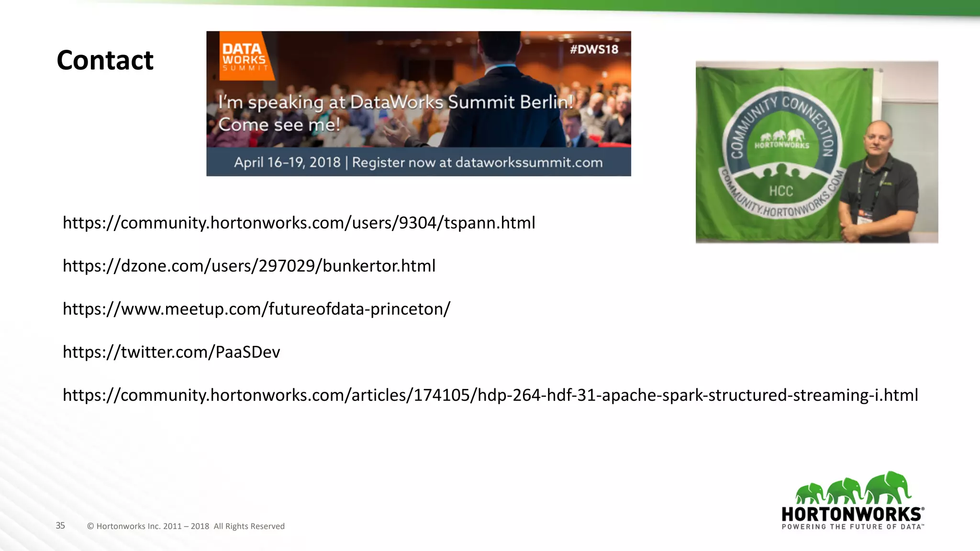Viewport: 980px width, 551px height.
Task: Click 'I'm speaking at DataWorks Summit Berlin!' text
Action: click(x=396, y=102)
